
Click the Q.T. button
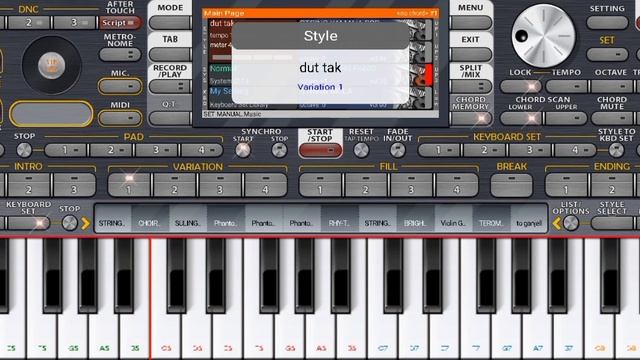point(170,118)
